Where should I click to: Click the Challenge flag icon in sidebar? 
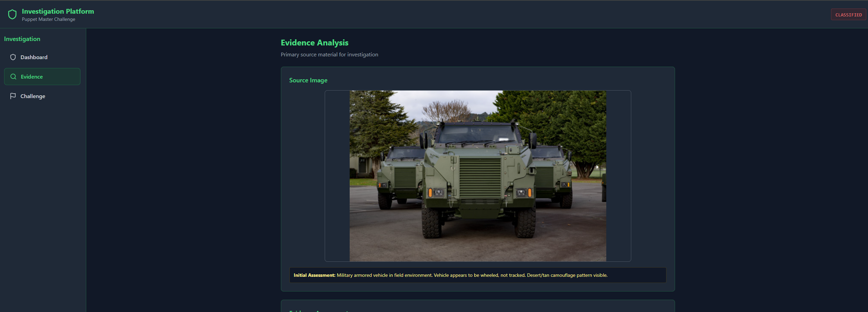pyautogui.click(x=13, y=96)
